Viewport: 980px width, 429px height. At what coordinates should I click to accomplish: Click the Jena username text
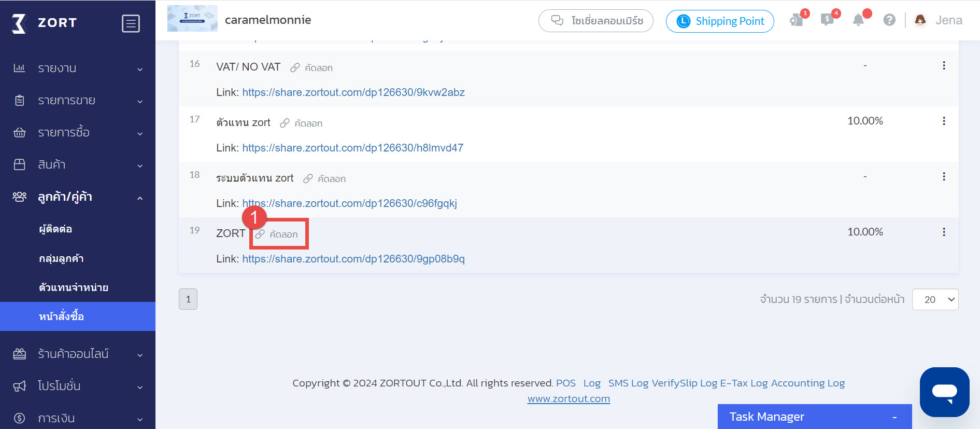pos(949,20)
